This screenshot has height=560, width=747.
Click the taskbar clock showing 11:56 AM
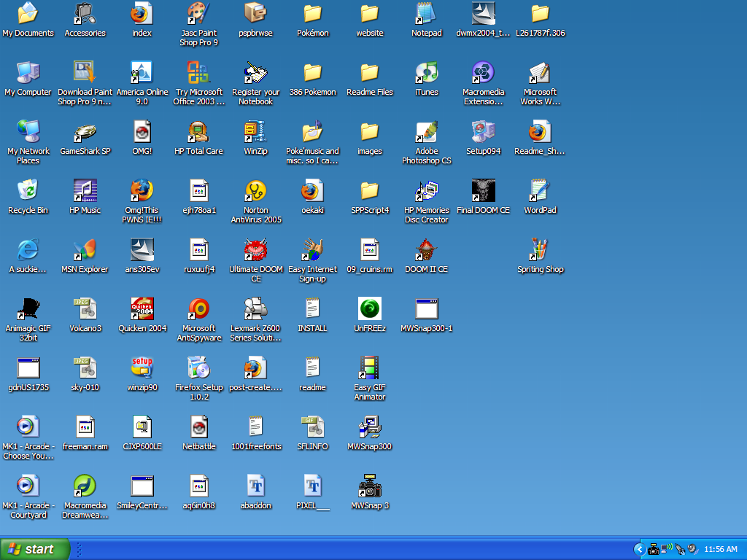[x=720, y=550]
